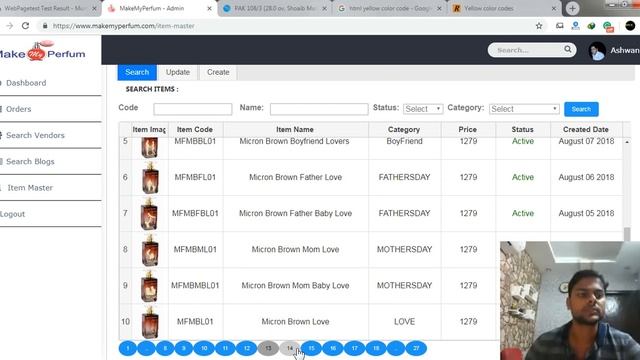
Task: Go to pagination page 11
Action: click(225, 348)
